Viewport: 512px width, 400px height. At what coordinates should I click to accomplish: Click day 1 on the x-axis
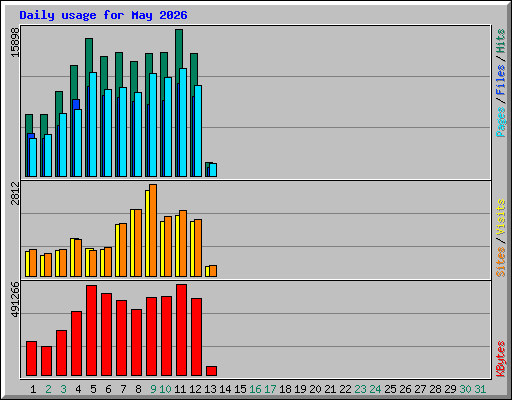click(33, 389)
